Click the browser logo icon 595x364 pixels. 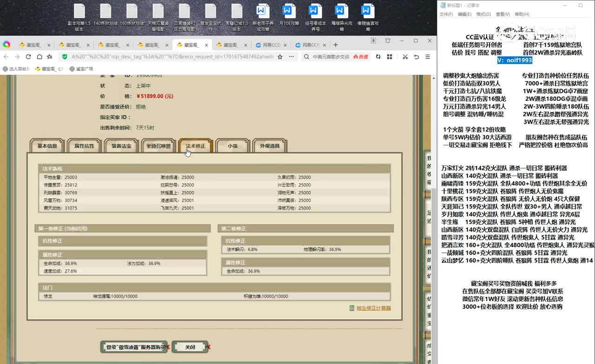point(7,45)
